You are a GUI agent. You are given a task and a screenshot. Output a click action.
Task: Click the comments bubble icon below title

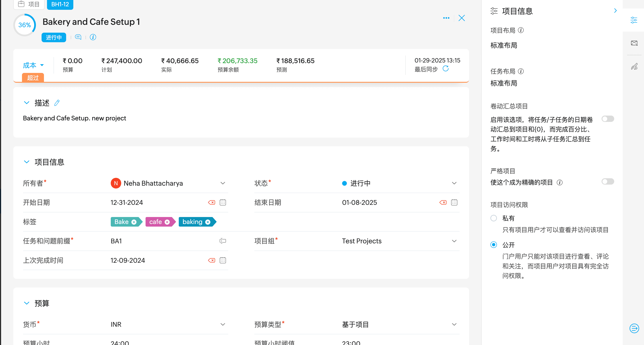(x=78, y=37)
